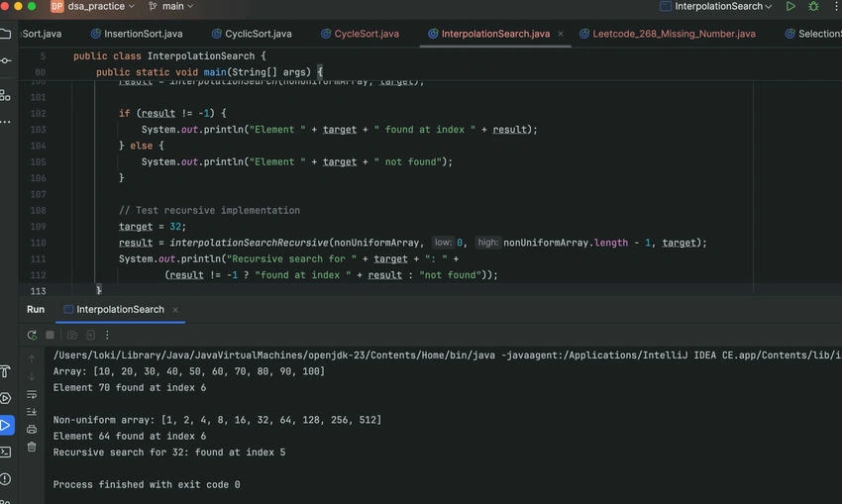The image size is (842, 504).
Task: Click the 'high:' parameter inlay hint
Action: coord(487,243)
